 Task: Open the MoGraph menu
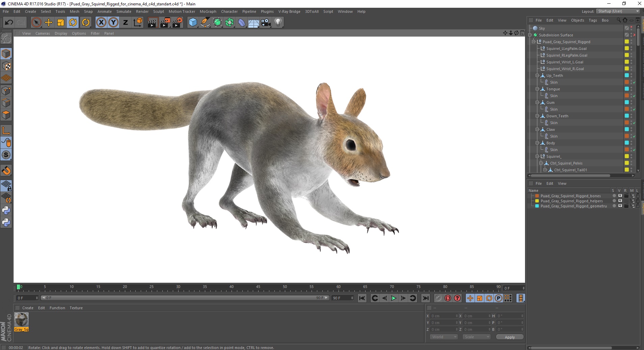pos(208,11)
